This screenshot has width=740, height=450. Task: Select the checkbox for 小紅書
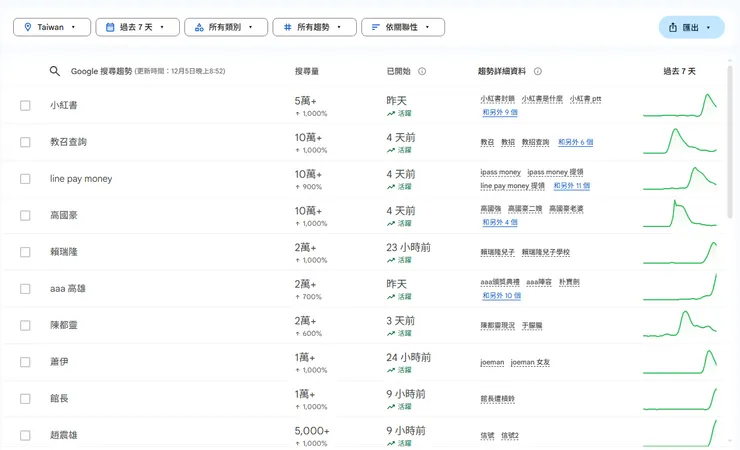pos(25,105)
